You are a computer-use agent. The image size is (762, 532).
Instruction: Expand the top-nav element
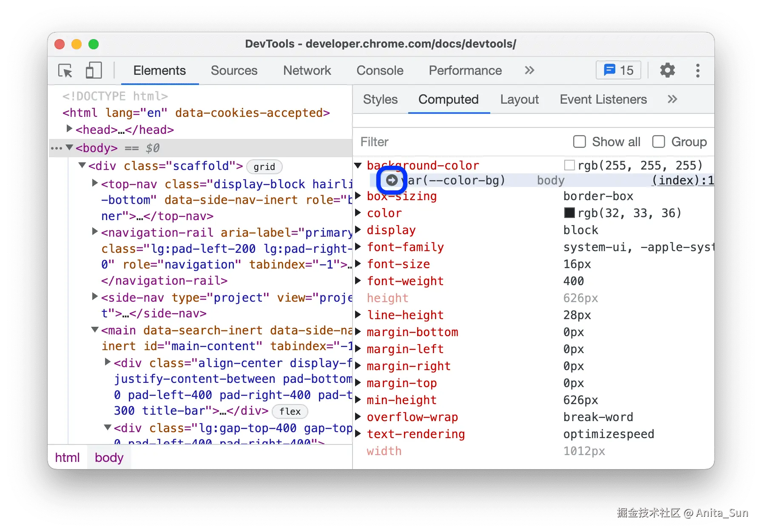[x=95, y=183]
